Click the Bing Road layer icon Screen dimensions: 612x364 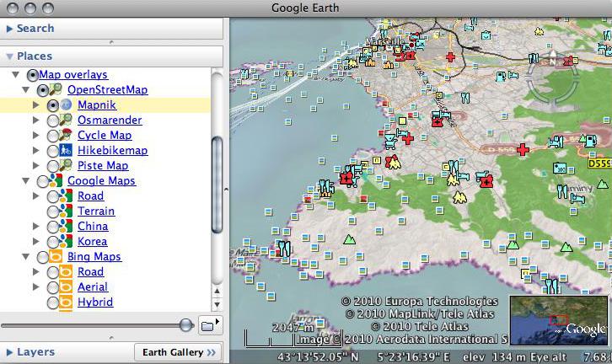66,272
